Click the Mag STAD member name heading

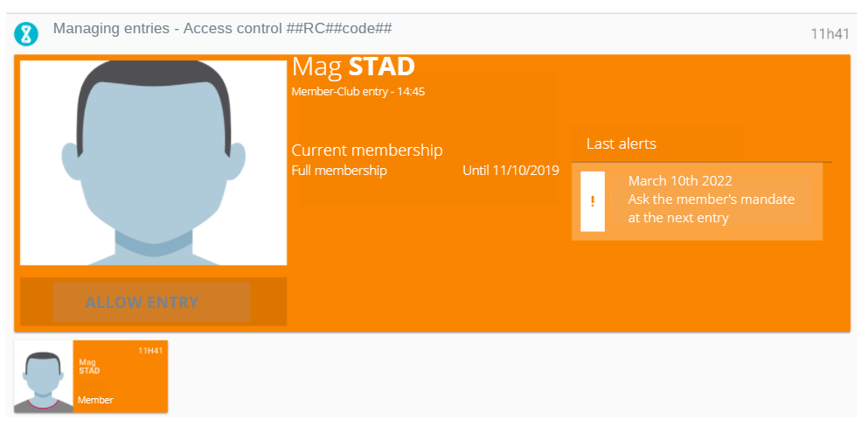tap(353, 67)
